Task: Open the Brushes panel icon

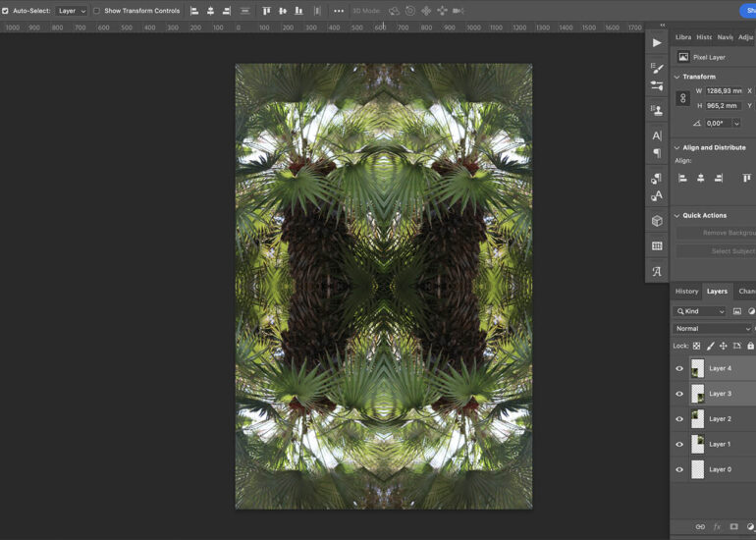Action: (657, 85)
